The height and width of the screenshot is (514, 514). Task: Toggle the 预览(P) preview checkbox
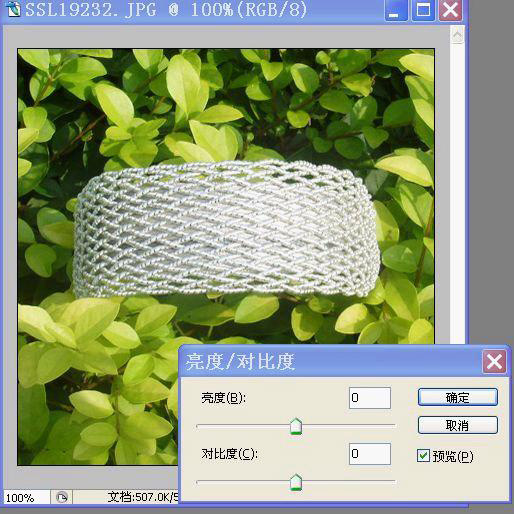[x=423, y=456]
